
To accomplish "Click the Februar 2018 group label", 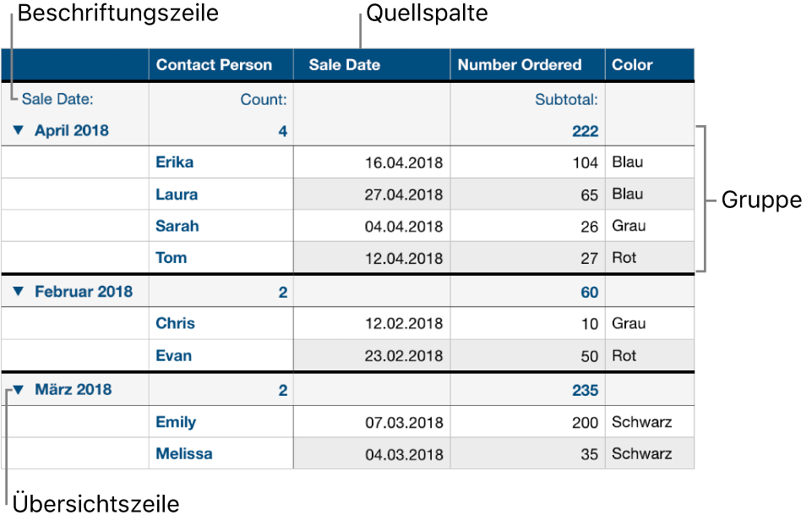I will point(84,292).
